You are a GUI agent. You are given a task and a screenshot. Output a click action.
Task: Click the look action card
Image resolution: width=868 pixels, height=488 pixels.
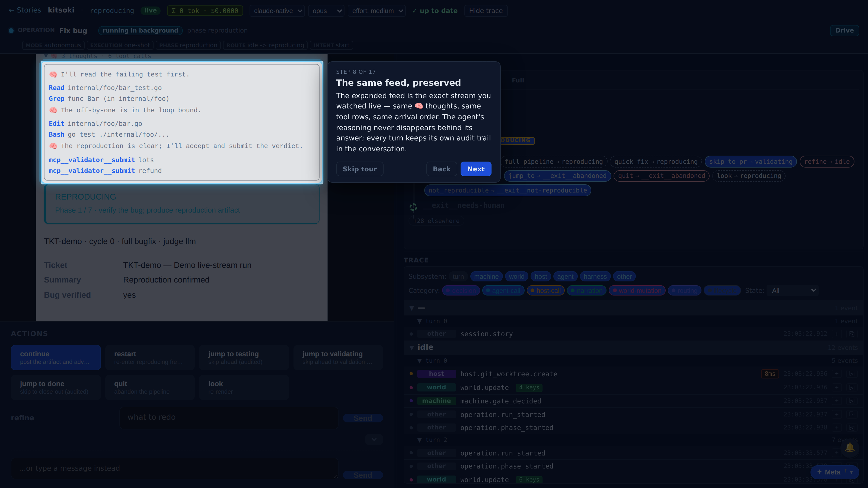[x=244, y=387]
